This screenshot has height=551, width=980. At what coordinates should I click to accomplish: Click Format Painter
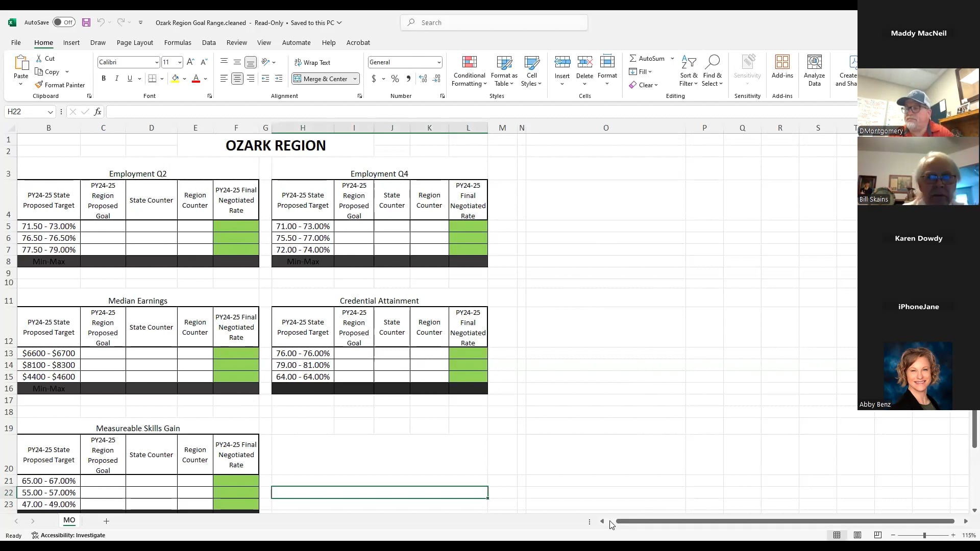(x=60, y=85)
